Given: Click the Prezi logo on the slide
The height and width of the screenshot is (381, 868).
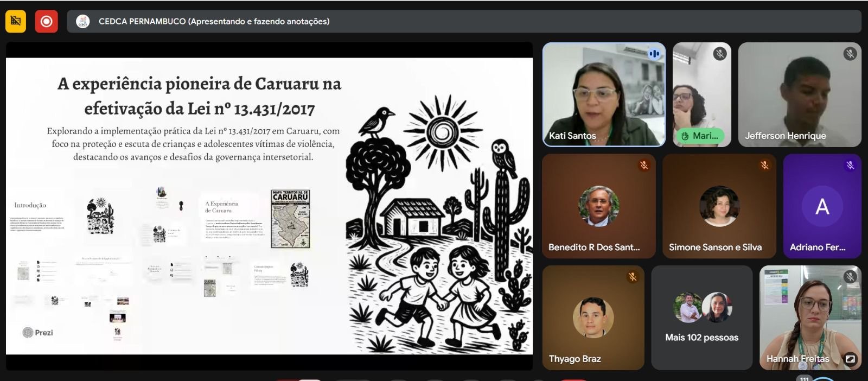Looking at the screenshot, I should coord(38,332).
